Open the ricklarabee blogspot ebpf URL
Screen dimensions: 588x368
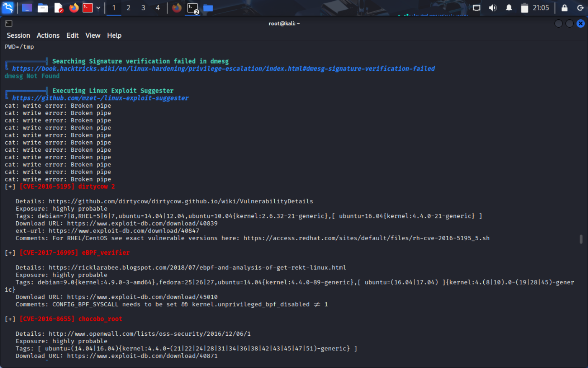pos(197,267)
